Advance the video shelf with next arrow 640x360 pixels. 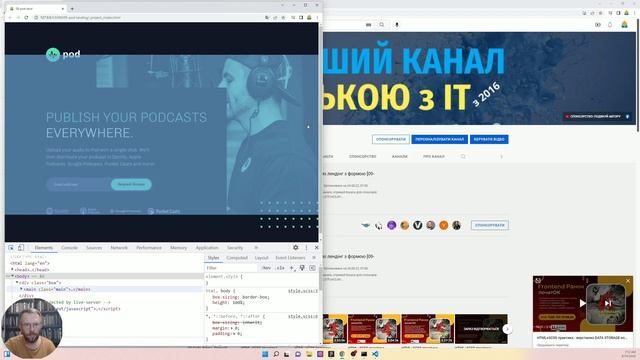507,329
